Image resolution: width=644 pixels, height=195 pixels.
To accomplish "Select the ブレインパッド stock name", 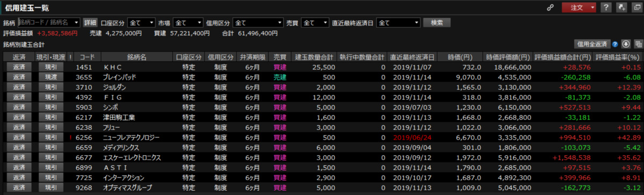I will click(x=119, y=77).
